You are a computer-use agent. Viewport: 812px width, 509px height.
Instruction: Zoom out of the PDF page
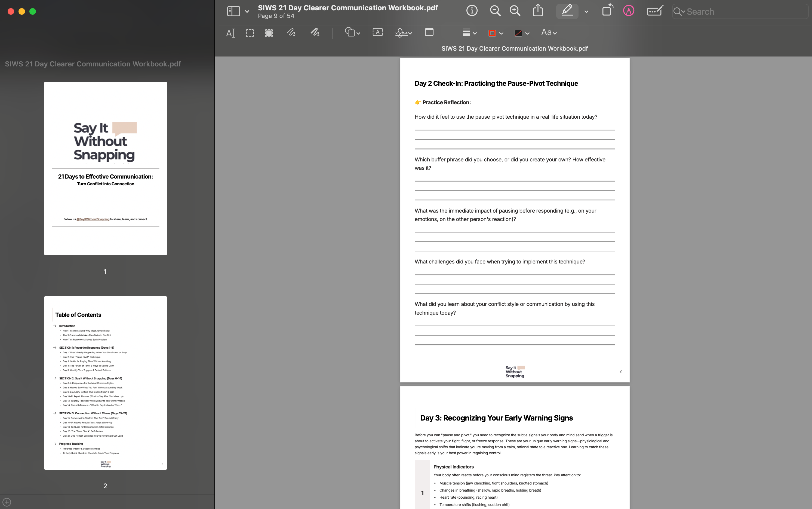pos(495,11)
